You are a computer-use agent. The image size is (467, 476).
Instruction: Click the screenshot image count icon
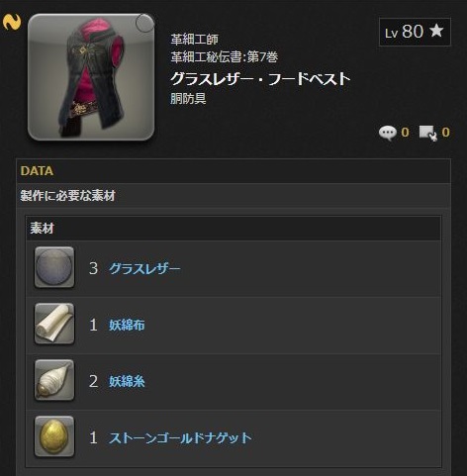[x=428, y=133]
